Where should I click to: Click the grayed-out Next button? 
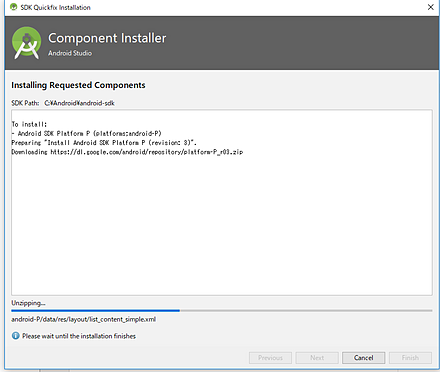click(317, 358)
